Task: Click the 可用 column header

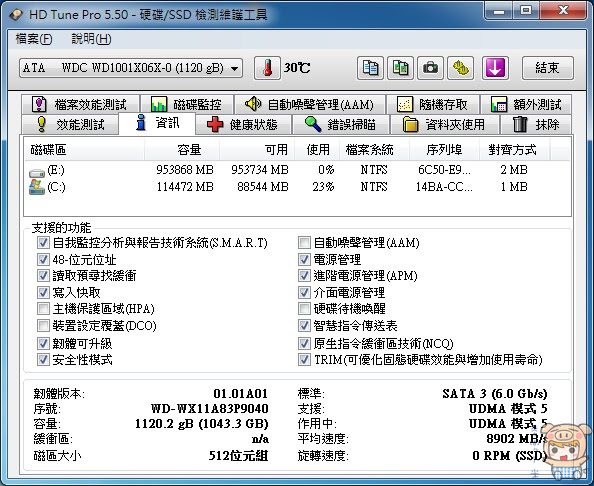Action: (x=257, y=150)
